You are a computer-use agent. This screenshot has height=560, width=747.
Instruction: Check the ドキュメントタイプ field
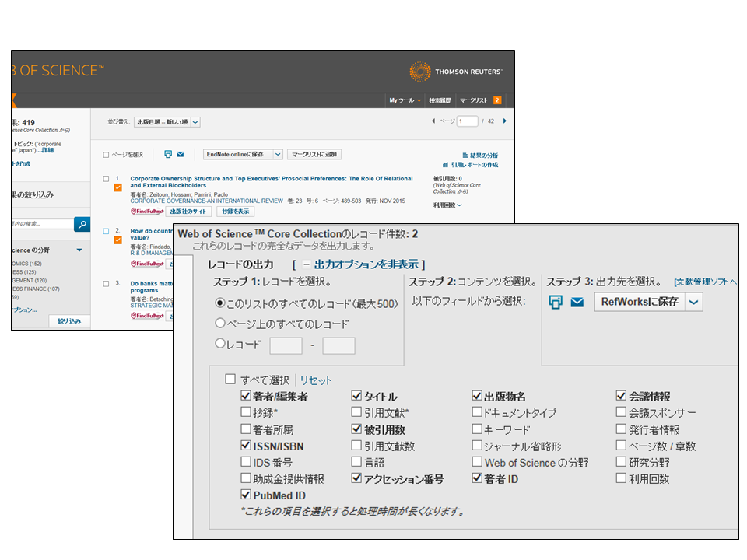[477, 412]
